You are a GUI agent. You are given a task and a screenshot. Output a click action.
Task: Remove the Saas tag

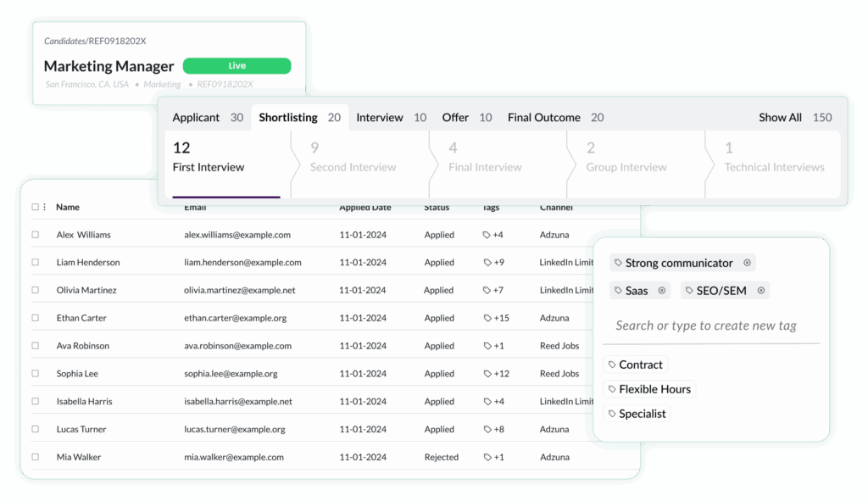click(x=662, y=291)
